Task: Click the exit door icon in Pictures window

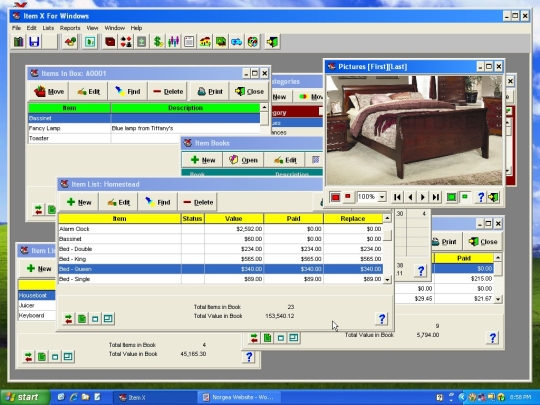Action: pos(493,197)
